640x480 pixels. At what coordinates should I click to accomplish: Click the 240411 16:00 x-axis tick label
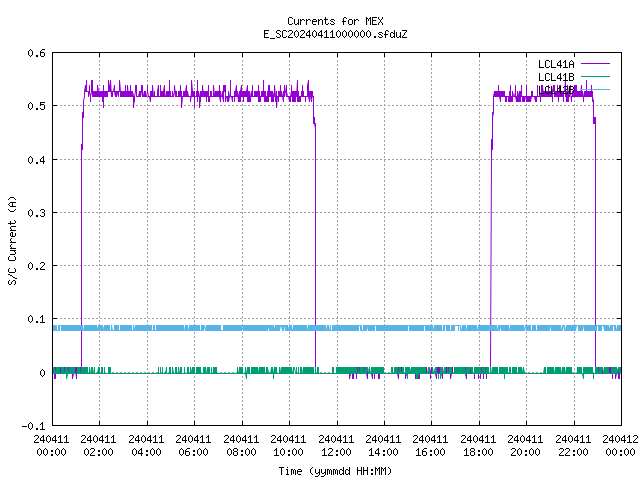(430, 446)
